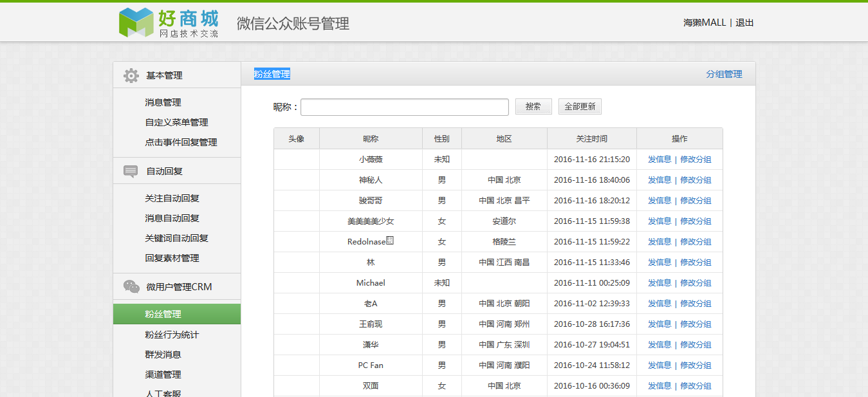Click 修改分组 for 王前现

(x=696, y=324)
